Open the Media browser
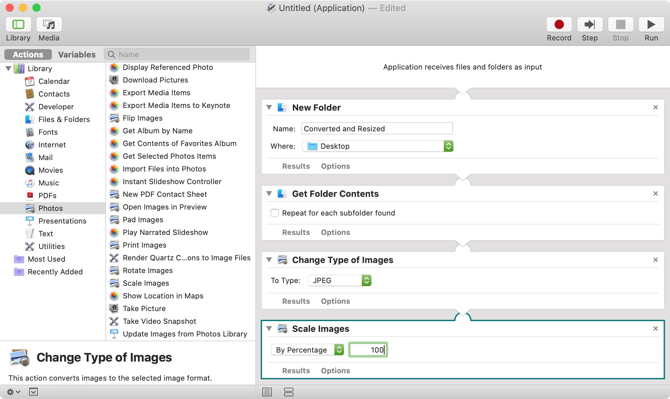Screen dimensions: 670x399 pos(49,24)
